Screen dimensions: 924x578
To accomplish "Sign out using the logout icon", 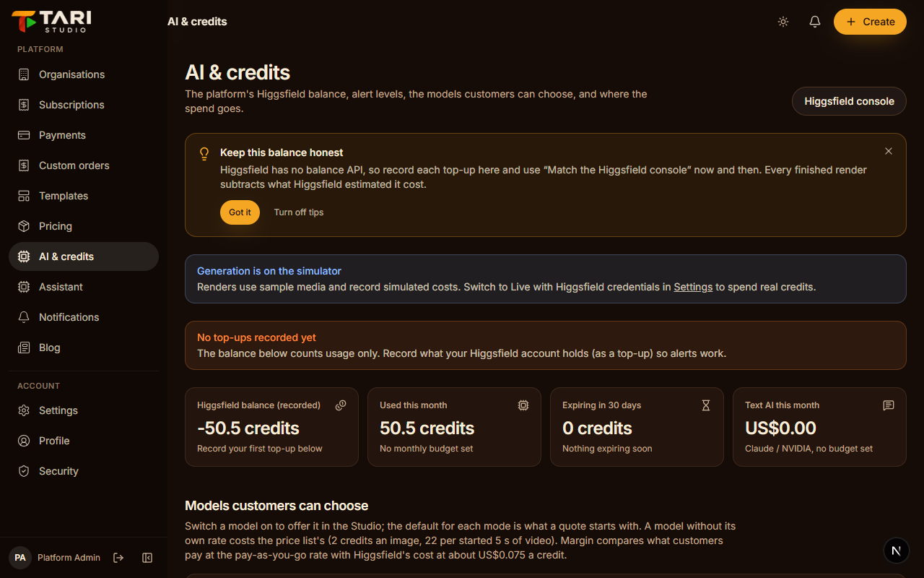I will (118, 558).
